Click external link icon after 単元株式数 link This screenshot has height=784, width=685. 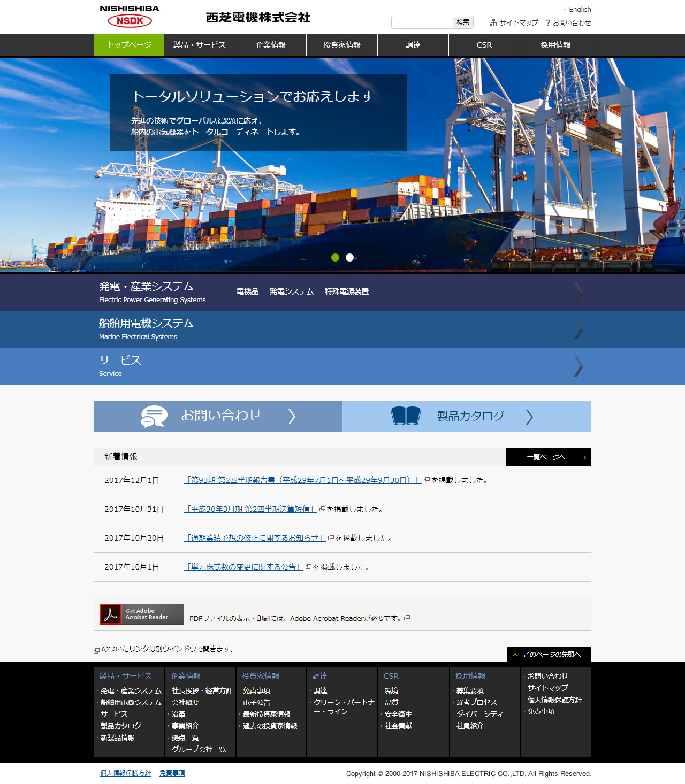coord(308,567)
